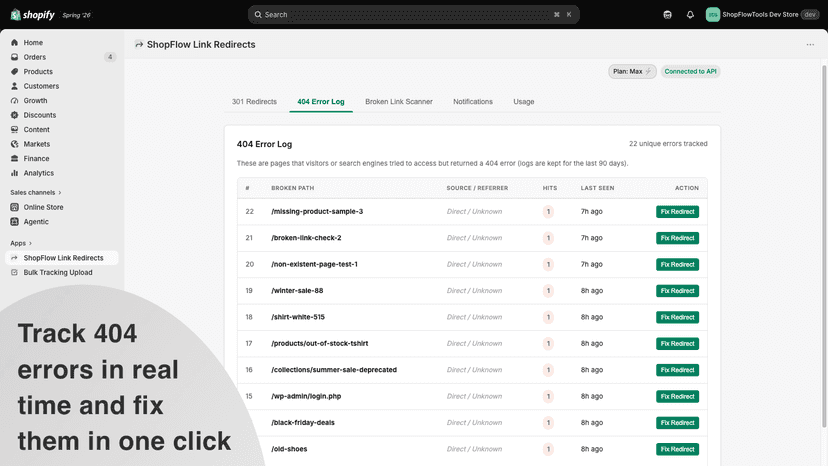Click the Customers person icon

point(14,86)
